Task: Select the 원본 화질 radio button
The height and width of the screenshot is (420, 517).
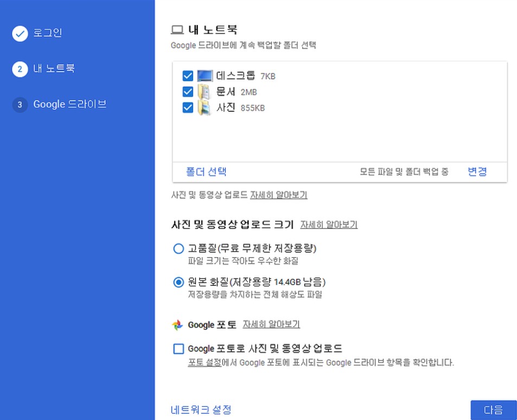Action: (x=178, y=282)
